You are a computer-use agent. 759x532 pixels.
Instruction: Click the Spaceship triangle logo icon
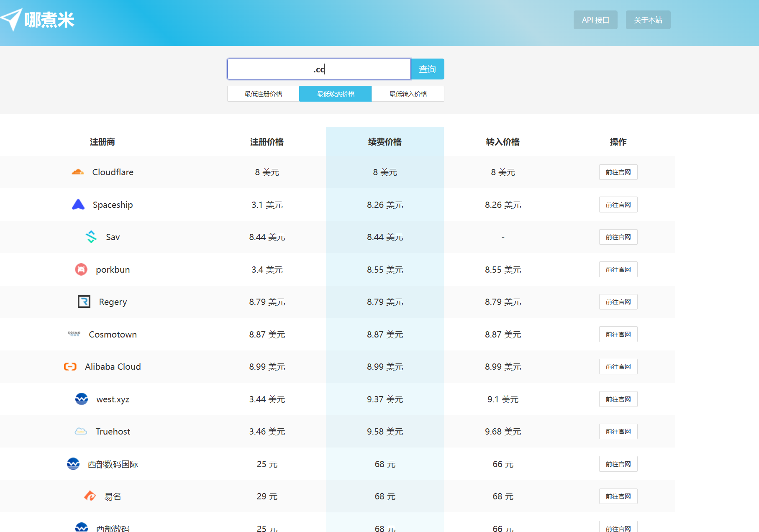pos(78,205)
